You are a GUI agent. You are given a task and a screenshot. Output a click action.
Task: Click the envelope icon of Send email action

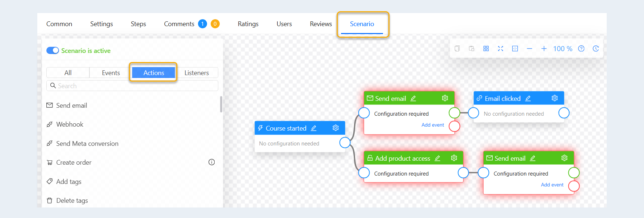coord(50,105)
